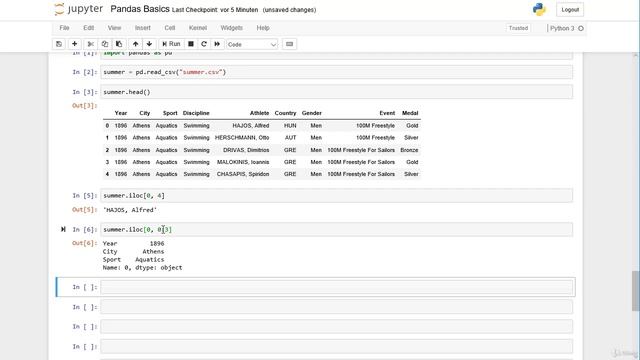Open the View menu
Image resolution: width=640 pixels, height=360 pixels.
point(114,28)
